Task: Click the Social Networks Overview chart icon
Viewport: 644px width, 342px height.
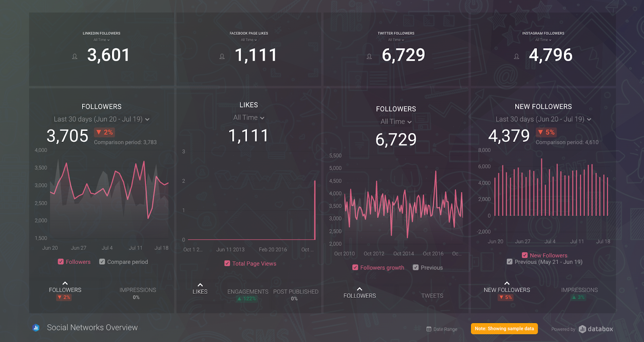Action: [x=36, y=327]
